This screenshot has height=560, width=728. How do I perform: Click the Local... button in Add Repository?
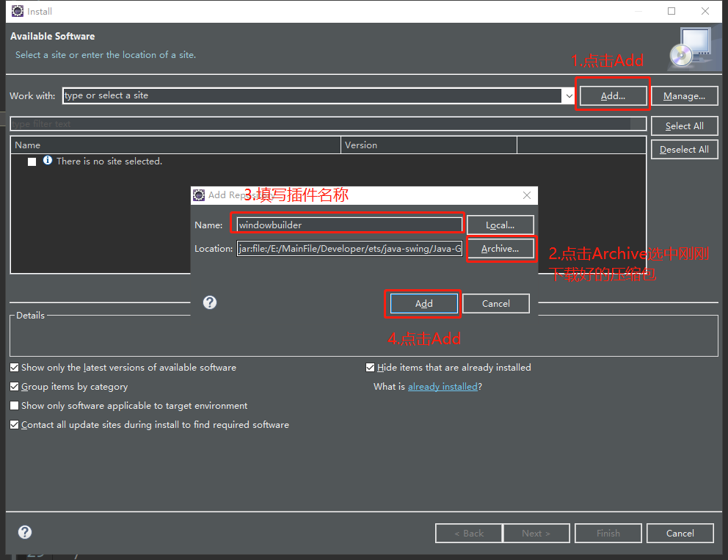[x=500, y=225]
